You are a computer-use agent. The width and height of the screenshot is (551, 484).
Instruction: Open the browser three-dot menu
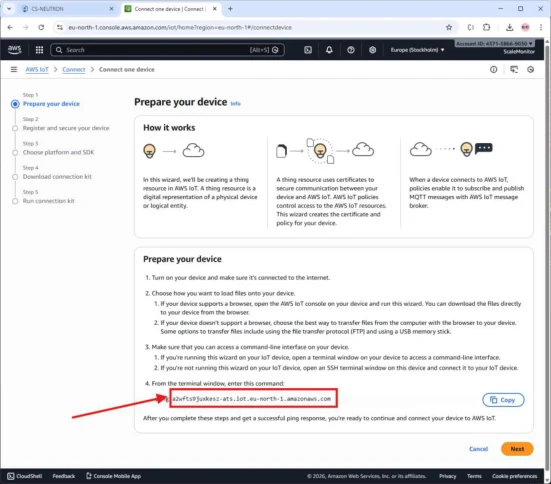pyautogui.click(x=541, y=27)
